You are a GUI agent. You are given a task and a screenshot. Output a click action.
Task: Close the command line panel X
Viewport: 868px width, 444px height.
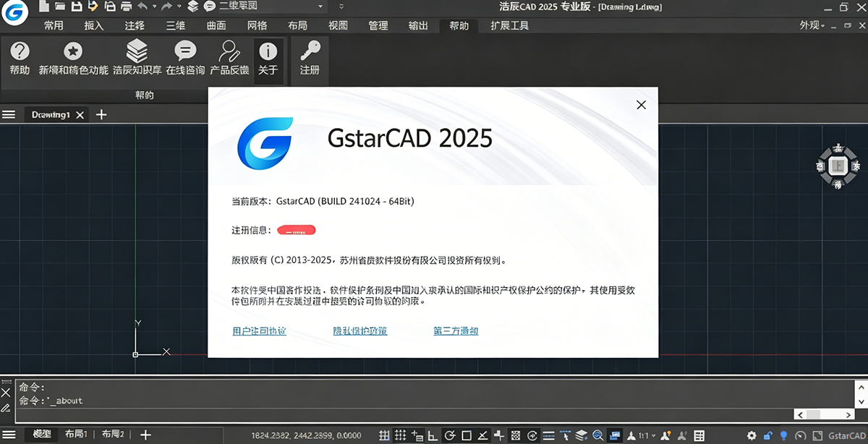pyautogui.click(x=6, y=393)
